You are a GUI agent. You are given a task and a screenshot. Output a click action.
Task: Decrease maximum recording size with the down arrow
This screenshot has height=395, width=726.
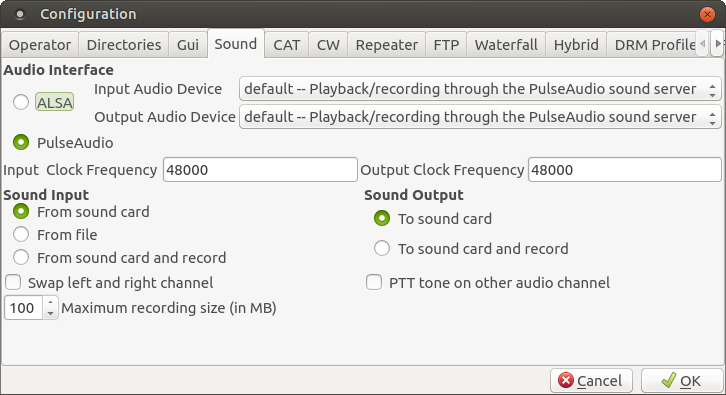point(50,313)
